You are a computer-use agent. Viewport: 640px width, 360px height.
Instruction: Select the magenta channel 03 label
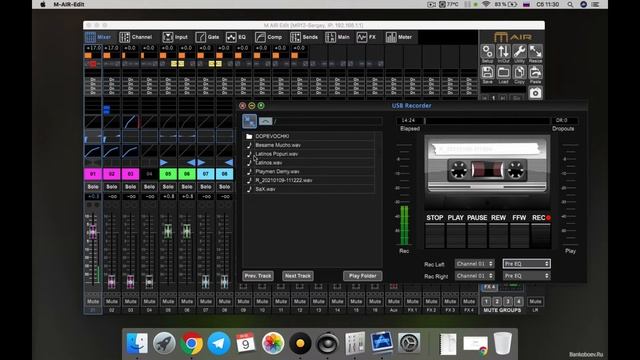[x=130, y=174]
